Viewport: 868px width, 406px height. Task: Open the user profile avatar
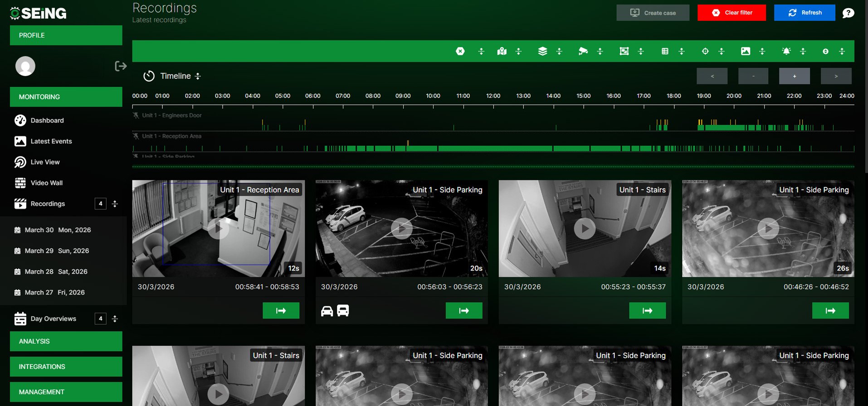pos(25,66)
